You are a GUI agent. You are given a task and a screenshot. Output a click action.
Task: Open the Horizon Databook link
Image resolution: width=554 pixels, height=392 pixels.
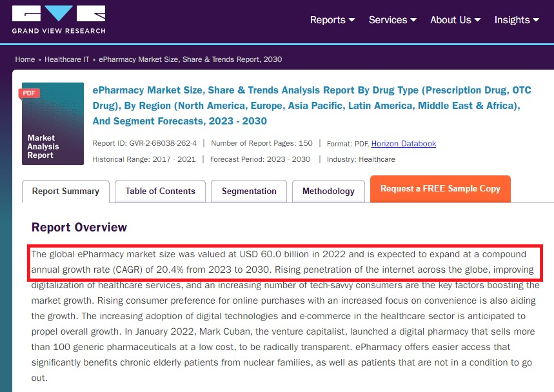coord(403,143)
